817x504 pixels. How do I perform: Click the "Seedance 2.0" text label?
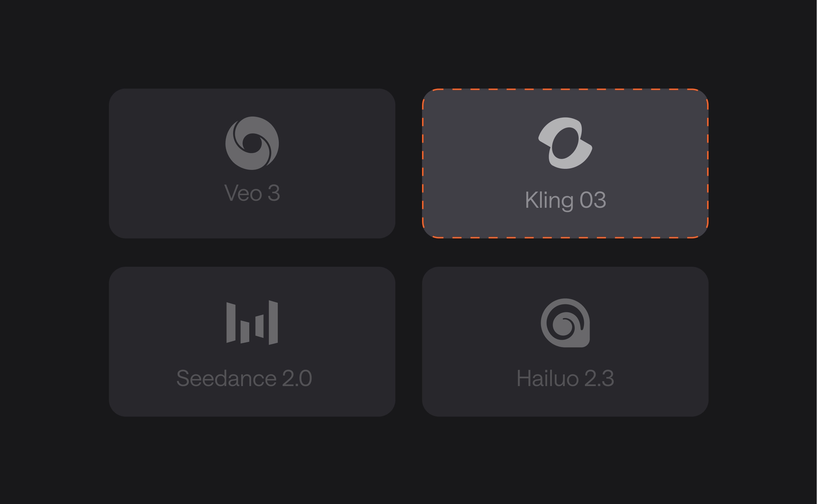pyautogui.click(x=244, y=378)
